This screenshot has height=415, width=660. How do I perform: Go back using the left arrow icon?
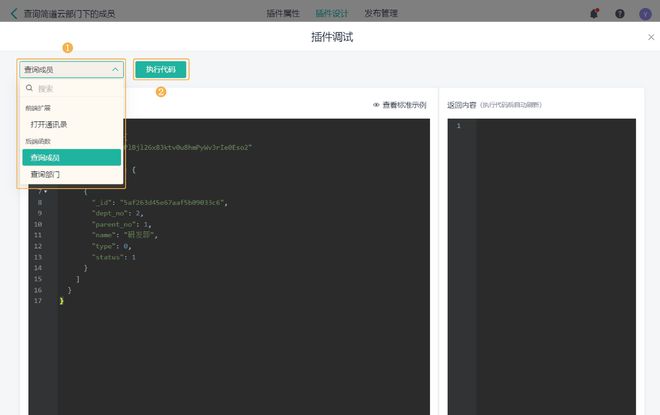[x=14, y=14]
